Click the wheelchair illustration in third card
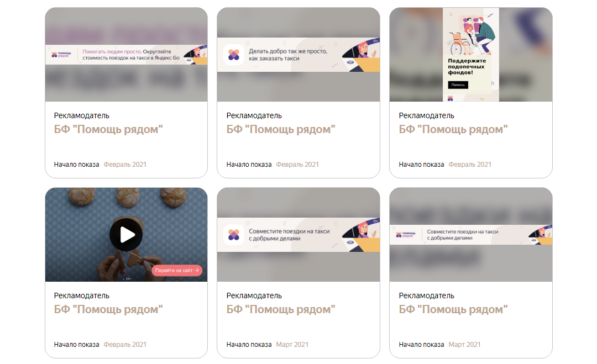The width and height of the screenshot is (597, 364). [x=459, y=45]
